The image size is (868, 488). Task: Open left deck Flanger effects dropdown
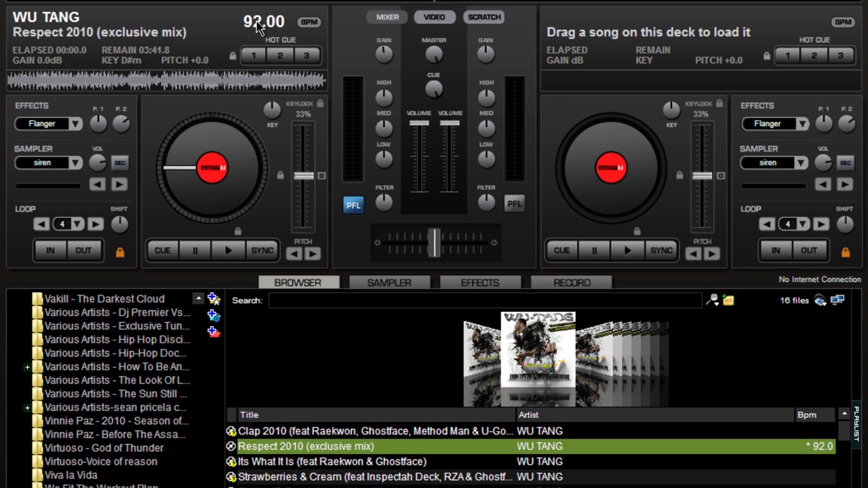pos(75,124)
